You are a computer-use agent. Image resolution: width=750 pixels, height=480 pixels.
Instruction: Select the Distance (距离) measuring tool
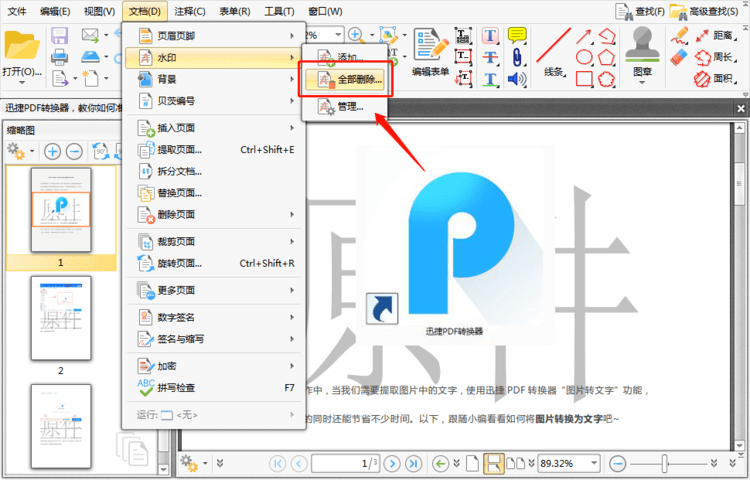click(x=714, y=36)
